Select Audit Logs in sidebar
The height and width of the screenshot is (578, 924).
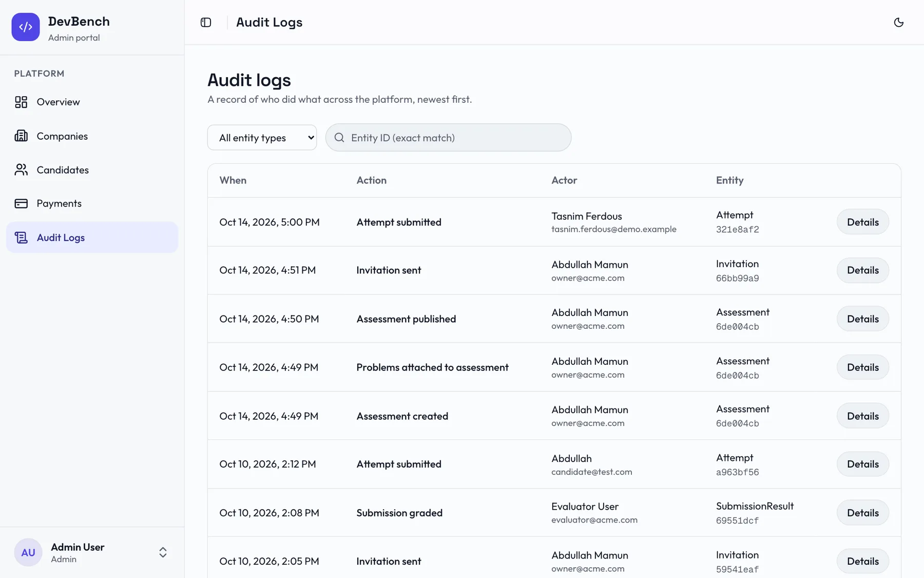(x=92, y=237)
